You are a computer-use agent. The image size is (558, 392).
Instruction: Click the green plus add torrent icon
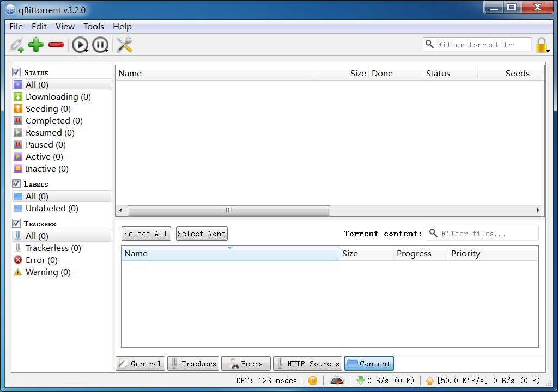pos(36,45)
